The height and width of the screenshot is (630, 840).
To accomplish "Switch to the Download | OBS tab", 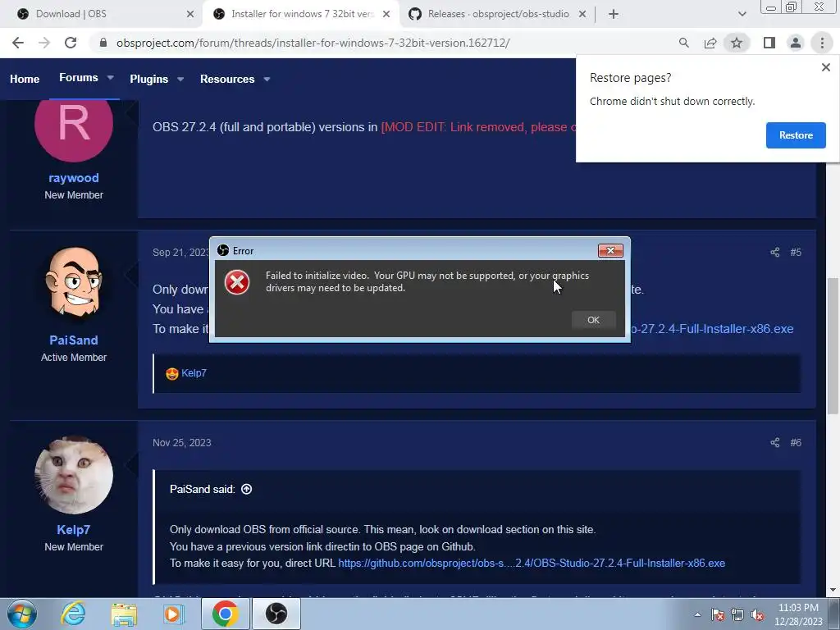I will [x=103, y=14].
